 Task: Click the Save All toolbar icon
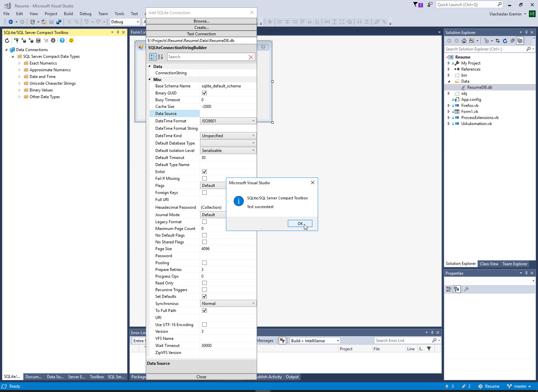click(x=59, y=22)
